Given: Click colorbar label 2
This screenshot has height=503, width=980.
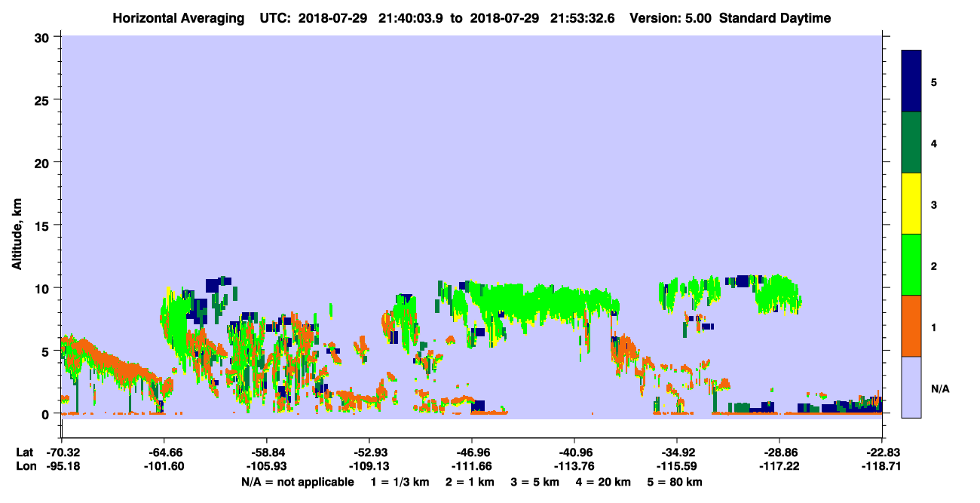Looking at the screenshot, I should coord(934,265).
